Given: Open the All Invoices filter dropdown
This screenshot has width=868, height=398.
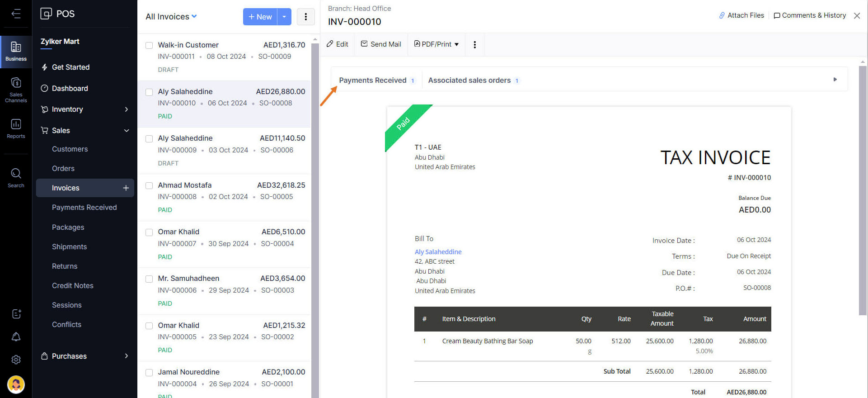Looking at the screenshot, I should (x=171, y=17).
